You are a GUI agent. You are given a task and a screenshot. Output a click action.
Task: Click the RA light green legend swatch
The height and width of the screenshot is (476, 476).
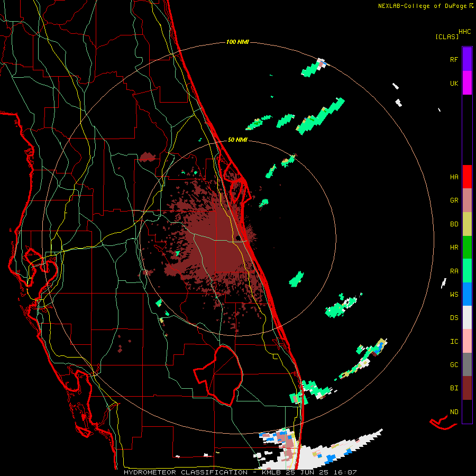(x=467, y=271)
